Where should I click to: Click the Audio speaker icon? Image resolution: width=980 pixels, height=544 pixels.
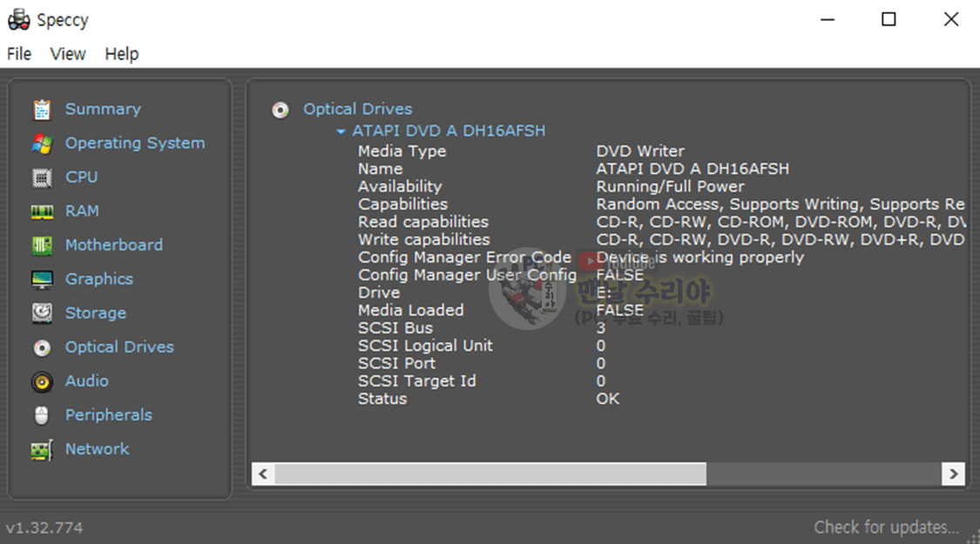point(42,381)
